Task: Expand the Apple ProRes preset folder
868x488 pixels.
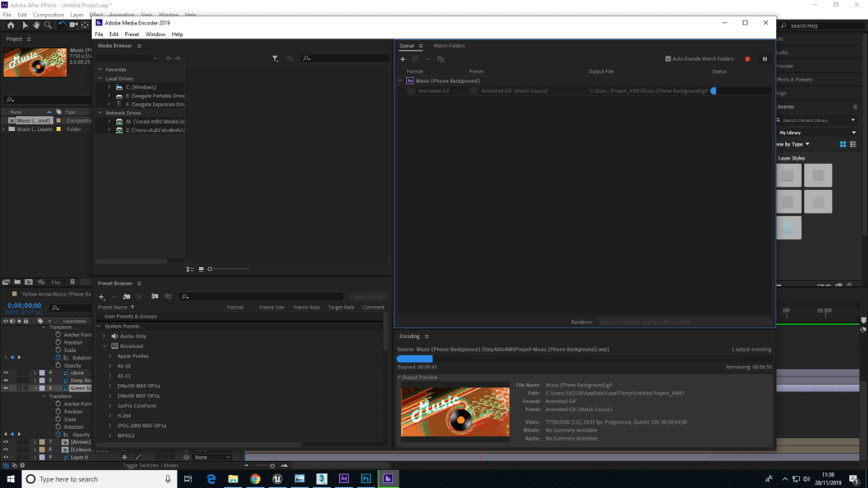Action: 110,356
